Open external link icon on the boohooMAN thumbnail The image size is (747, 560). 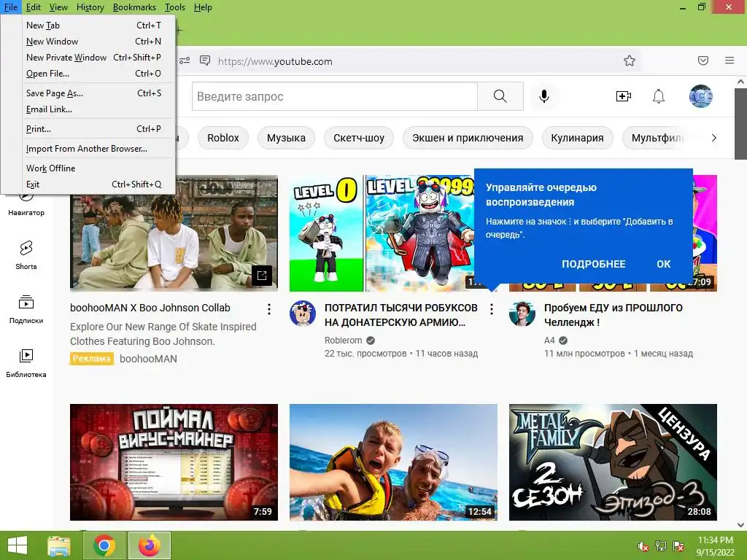click(x=262, y=275)
